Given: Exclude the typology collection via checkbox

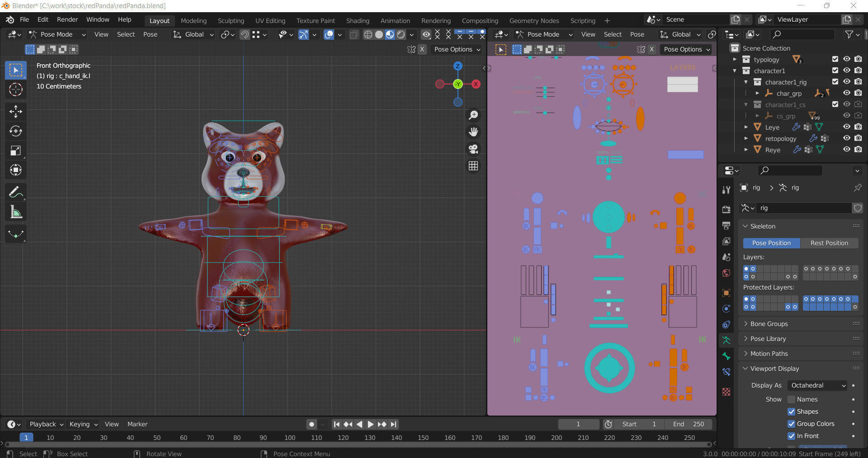Looking at the screenshot, I should coord(835,59).
